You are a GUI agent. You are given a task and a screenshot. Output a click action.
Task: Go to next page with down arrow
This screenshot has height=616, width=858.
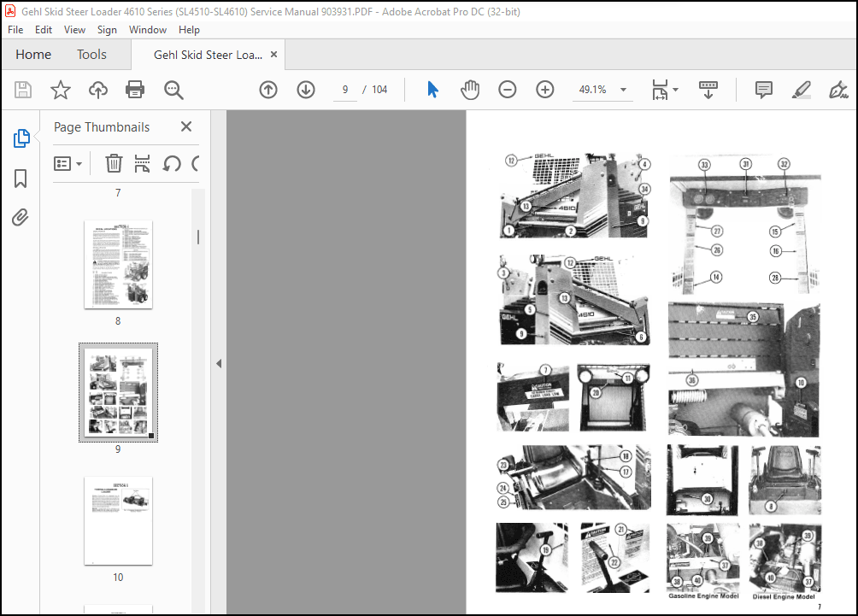coord(306,90)
